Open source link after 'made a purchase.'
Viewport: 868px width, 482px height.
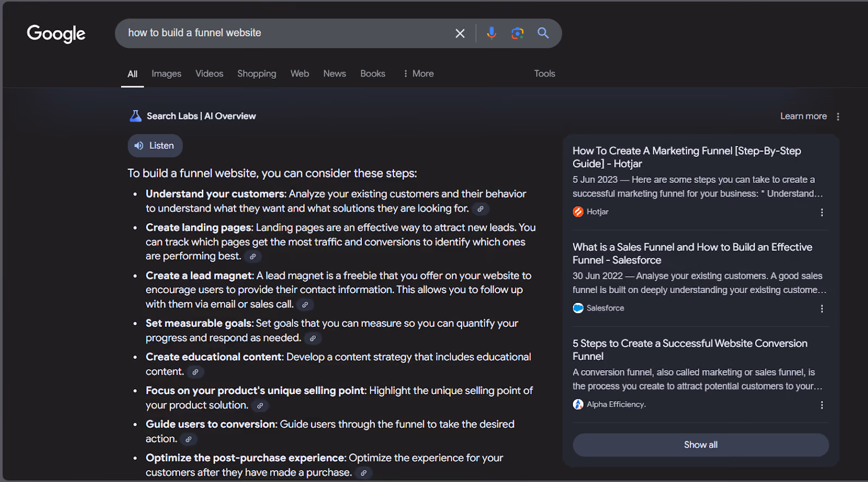click(x=363, y=473)
